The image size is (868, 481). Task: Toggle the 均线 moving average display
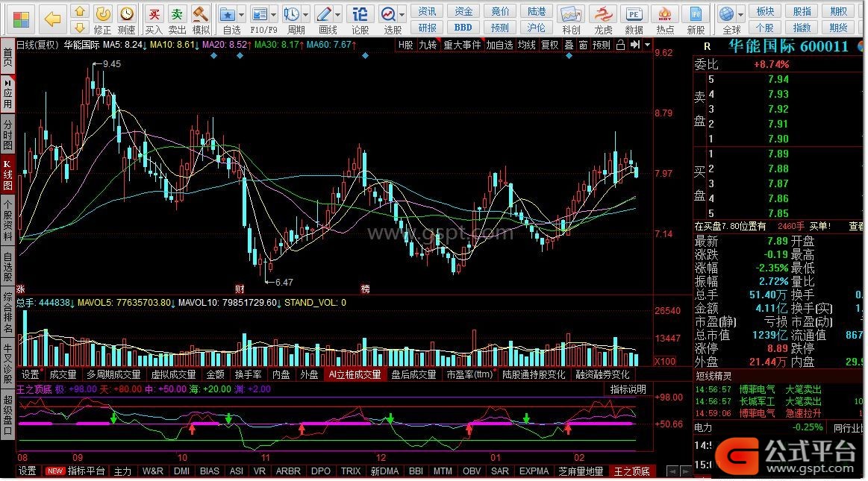pyautogui.click(x=526, y=45)
